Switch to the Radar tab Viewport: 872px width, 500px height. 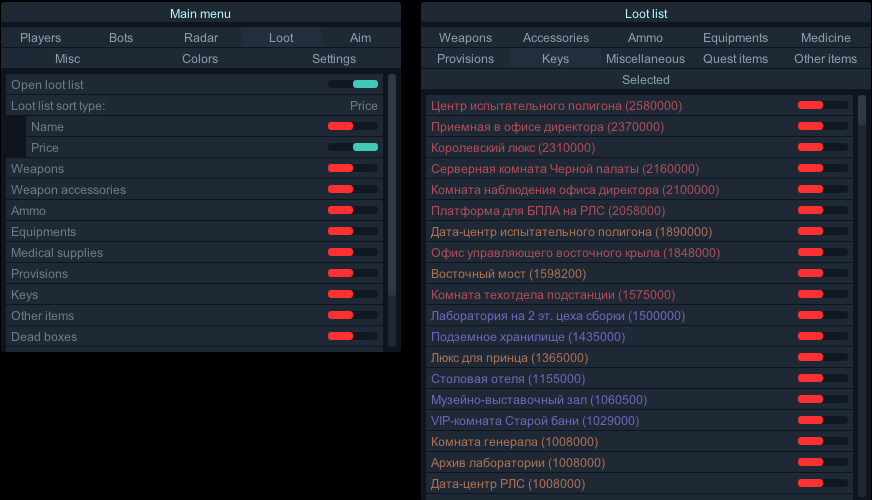point(201,38)
